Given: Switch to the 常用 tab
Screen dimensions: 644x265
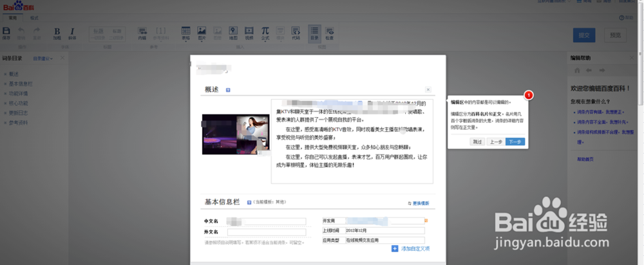Looking at the screenshot, I should pos(13,18).
